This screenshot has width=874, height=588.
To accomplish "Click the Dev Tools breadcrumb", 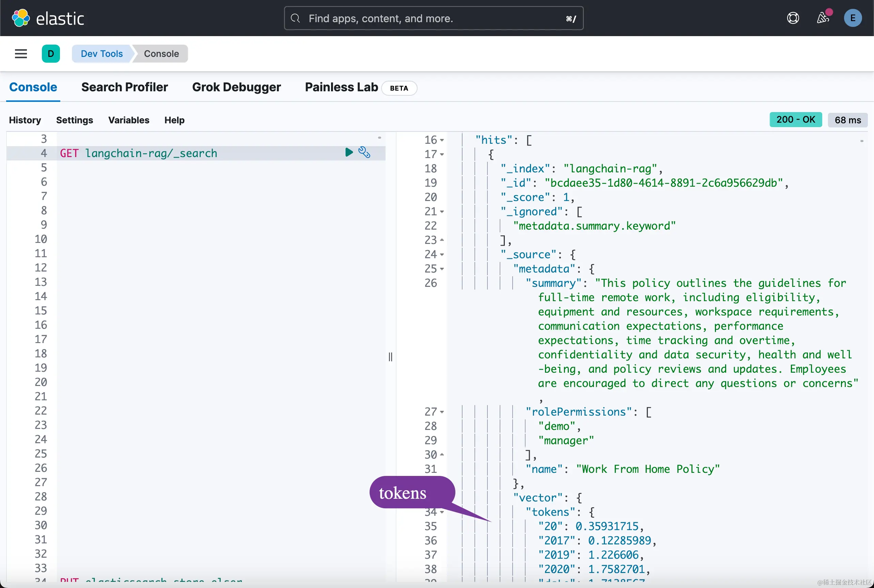I will [x=102, y=53].
